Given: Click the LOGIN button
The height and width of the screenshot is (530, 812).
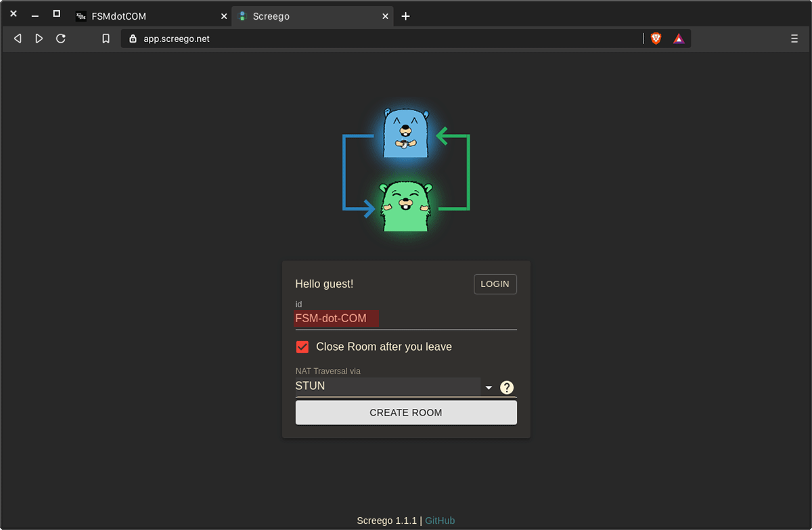Looking at the screenshot, I should coord(495,284).
